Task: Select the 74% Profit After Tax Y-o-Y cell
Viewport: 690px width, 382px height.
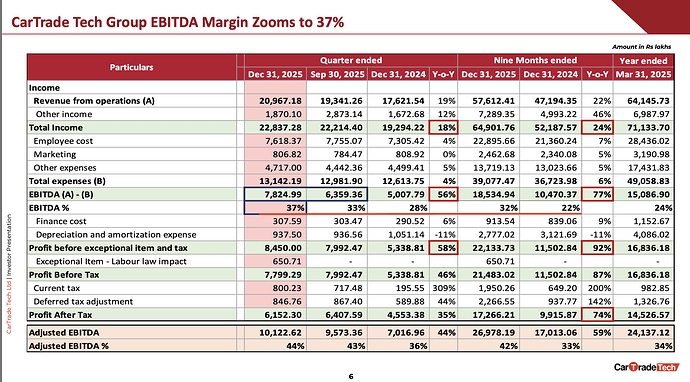Action: tap(597, 315)
